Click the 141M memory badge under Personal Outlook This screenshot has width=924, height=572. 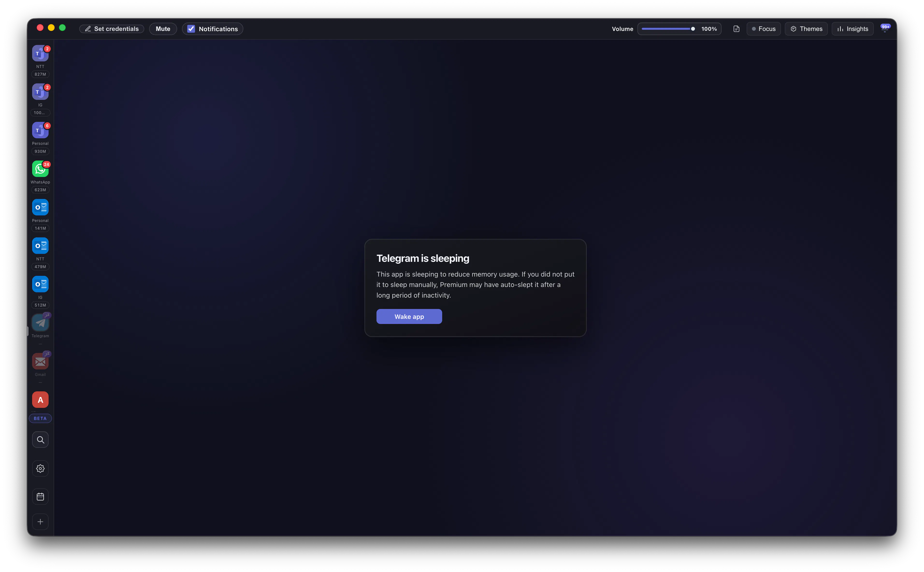40,228
